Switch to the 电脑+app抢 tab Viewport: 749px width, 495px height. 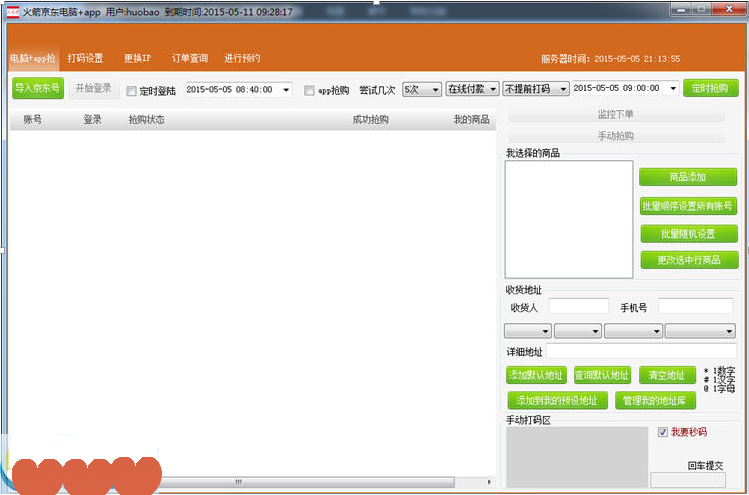(32, 58)
